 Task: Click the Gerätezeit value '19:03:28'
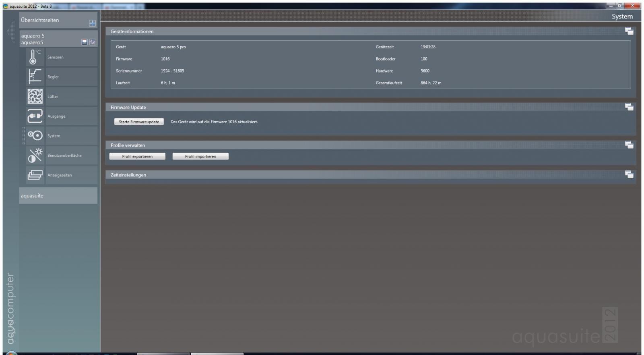[x=428, y=47]
